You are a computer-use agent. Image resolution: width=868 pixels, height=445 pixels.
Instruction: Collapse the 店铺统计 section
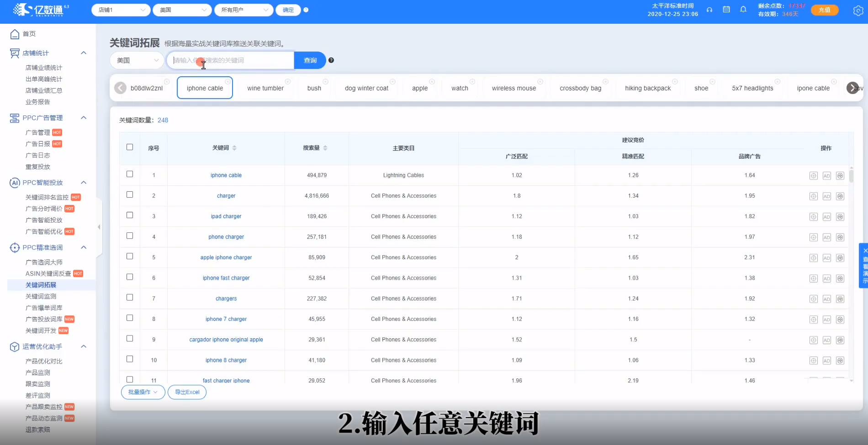point(84,53)
